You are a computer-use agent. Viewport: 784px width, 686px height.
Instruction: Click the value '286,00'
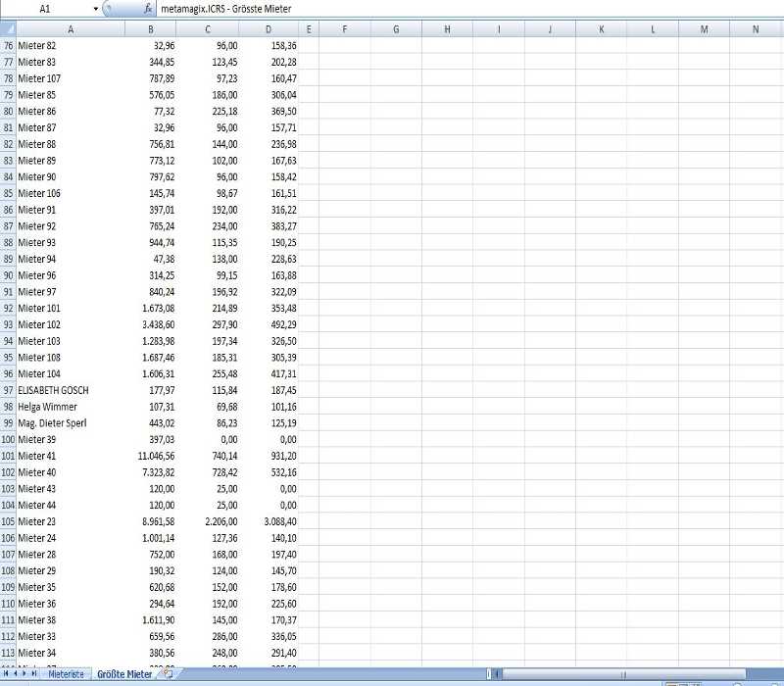[224, 636]
